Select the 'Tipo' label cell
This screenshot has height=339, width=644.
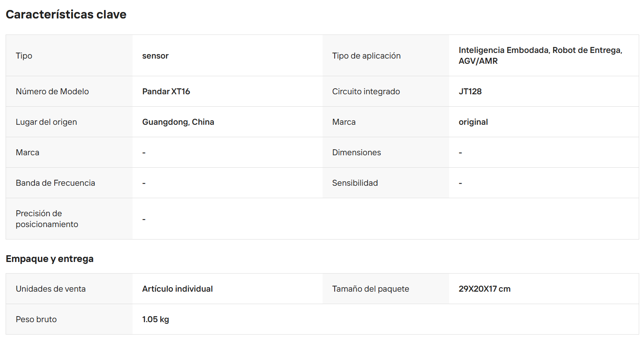[x=69, y=55]
